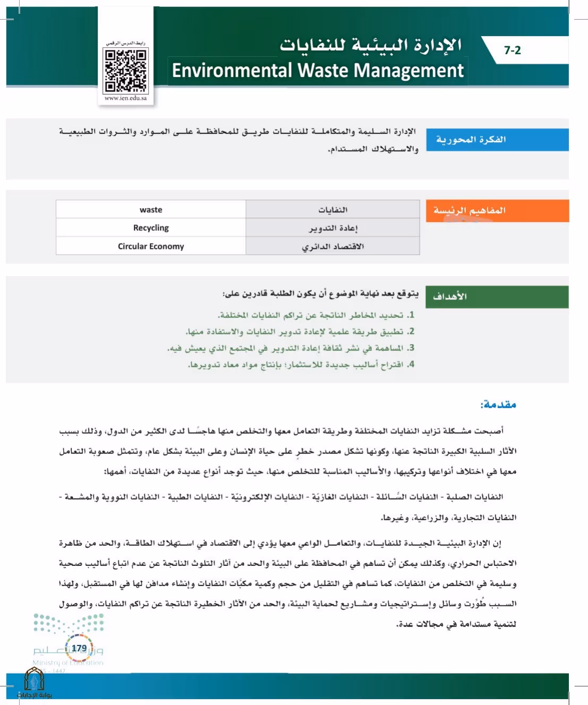Click the النفايات table cell
The width and height of the screenshot is (588, 705).
click(x=333, y=210)
